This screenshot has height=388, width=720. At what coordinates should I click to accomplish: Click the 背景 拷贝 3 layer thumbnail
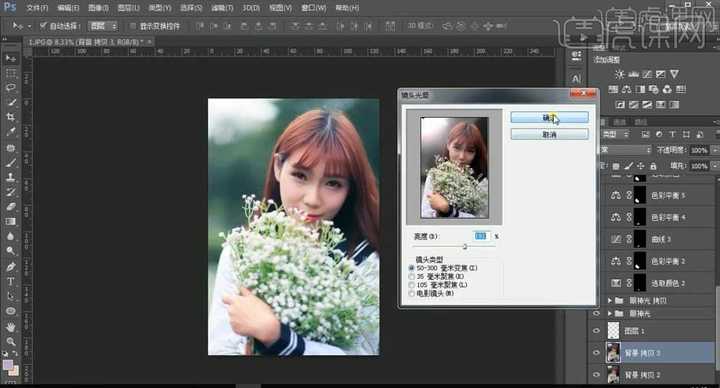point(613,353)
